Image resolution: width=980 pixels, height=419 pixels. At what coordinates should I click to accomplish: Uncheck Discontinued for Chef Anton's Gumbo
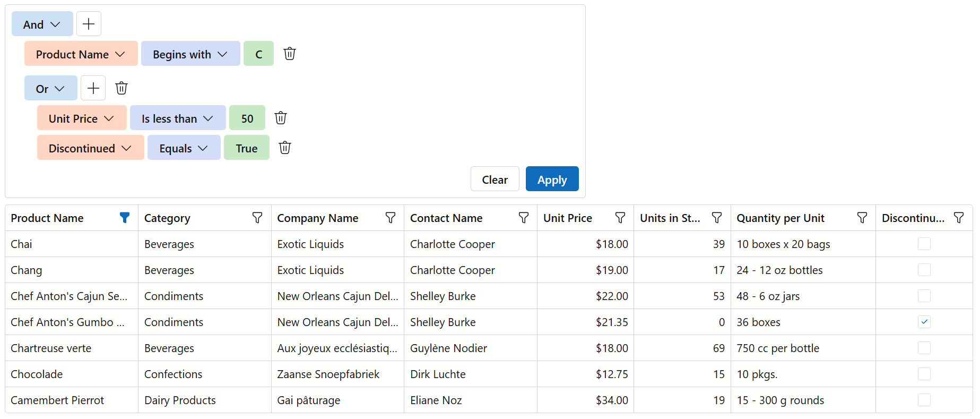pyautogui.click(x=924, y=322)
